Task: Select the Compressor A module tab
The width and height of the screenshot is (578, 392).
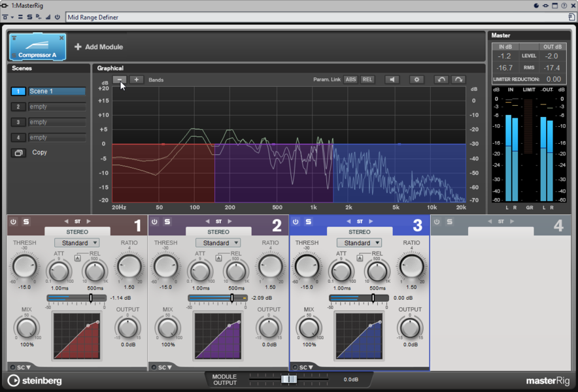Action: (x=38, y=47)
